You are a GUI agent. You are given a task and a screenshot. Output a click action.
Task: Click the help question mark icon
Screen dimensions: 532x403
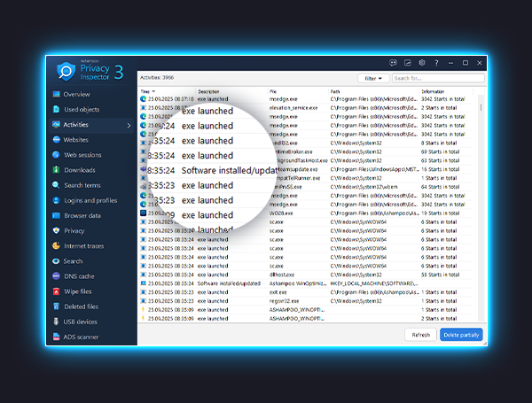[435, 63]
